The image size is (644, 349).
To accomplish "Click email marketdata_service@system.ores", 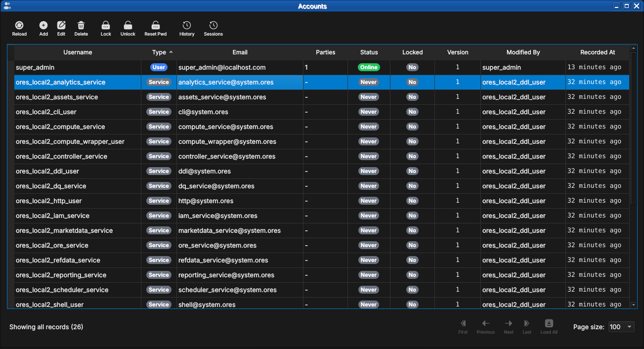I will 229,230.
